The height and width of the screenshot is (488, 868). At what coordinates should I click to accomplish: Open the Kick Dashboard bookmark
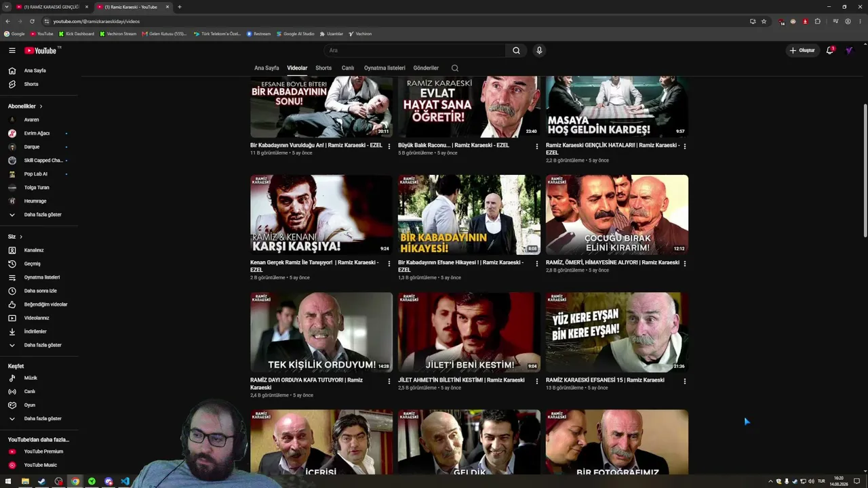[x=77, y=34]
